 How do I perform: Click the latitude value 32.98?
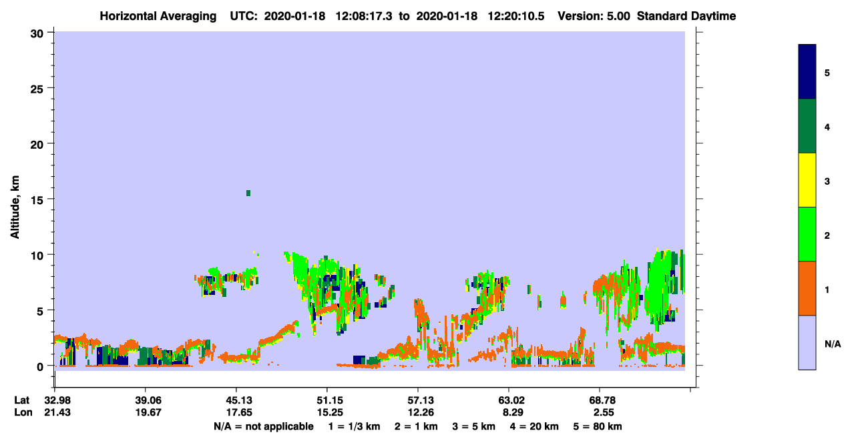[57, 400]
